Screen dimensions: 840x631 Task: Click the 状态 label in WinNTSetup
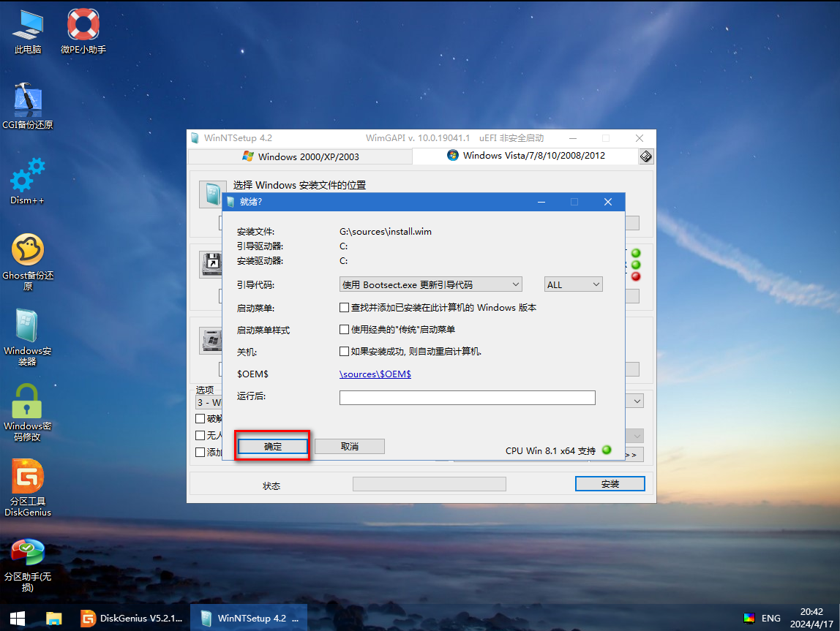(x=271, y=486)
